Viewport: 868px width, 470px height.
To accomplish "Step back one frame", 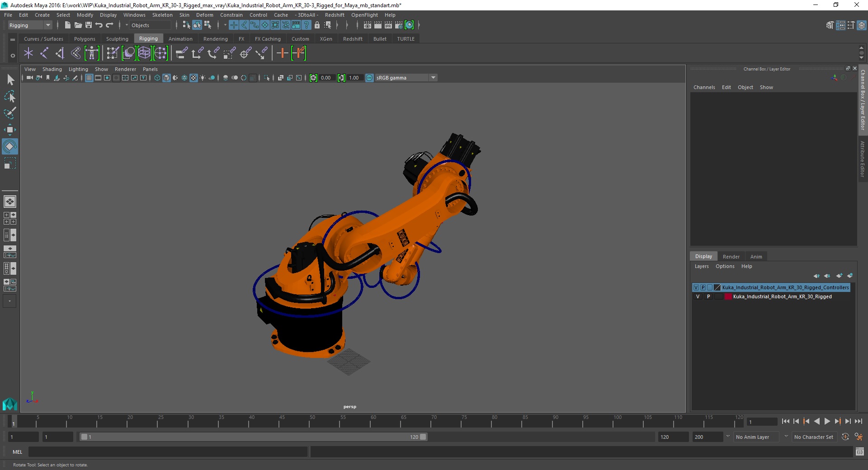I will 796,421.
